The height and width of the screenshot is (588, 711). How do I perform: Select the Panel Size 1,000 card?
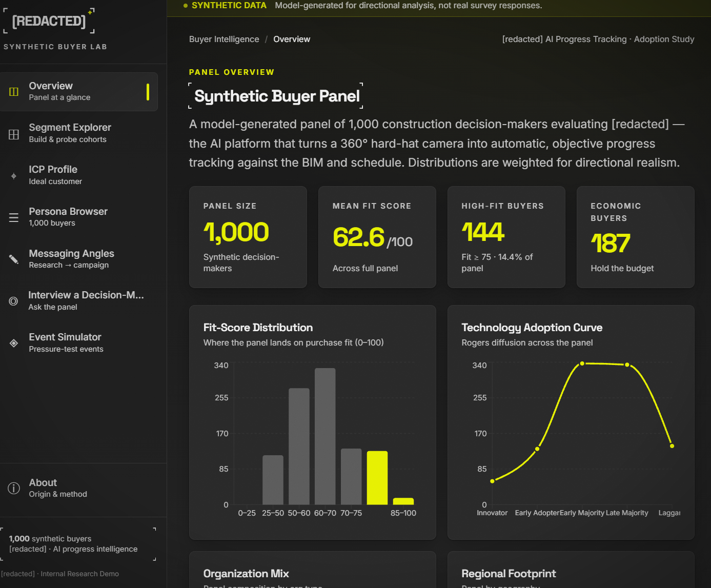pos(248,237)
